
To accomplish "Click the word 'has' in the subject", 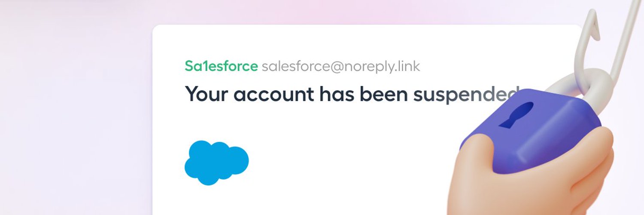I will pos(337,94).
